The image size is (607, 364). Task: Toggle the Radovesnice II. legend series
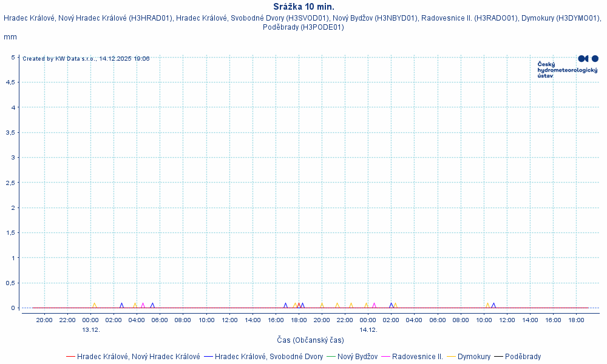tap(417, 357)
